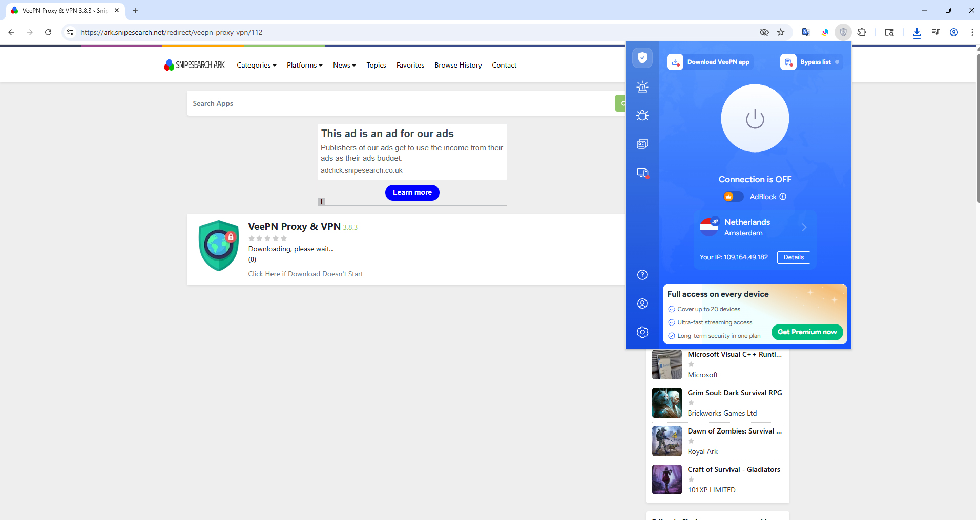Click Get Premium now button
Screen dimensions: 980x520
807,332
